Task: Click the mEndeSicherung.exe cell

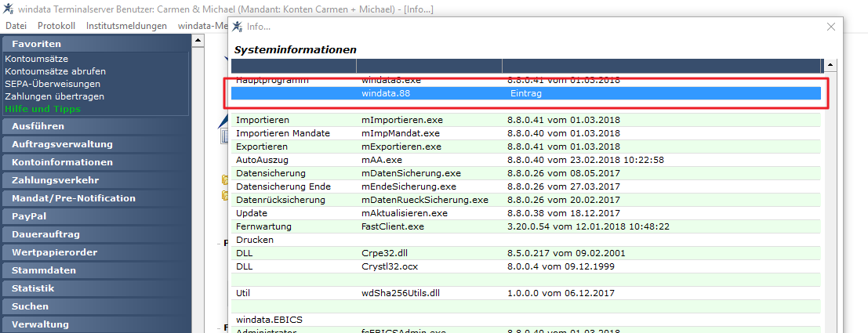Action: [x=409, y=186]
